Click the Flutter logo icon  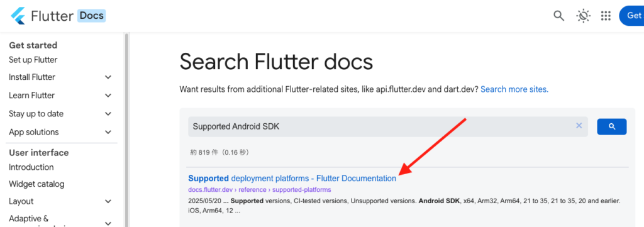(18, 16)
